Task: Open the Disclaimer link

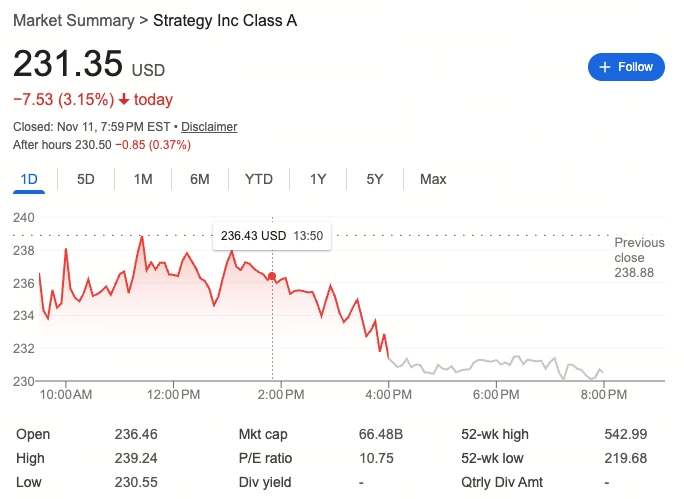Action: pos(209,127)
